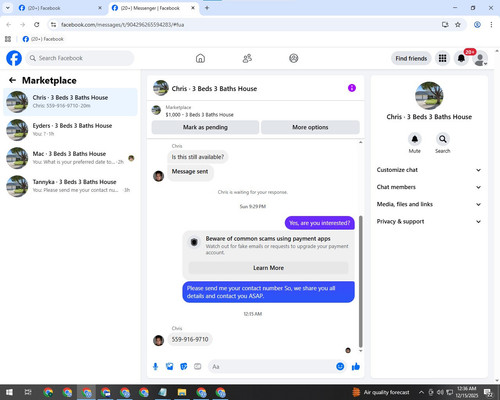Click the Marketplace listing thumbnail in header
Image resolution: width=500 pixels, height=400 pixels.
tap(156, 110)
